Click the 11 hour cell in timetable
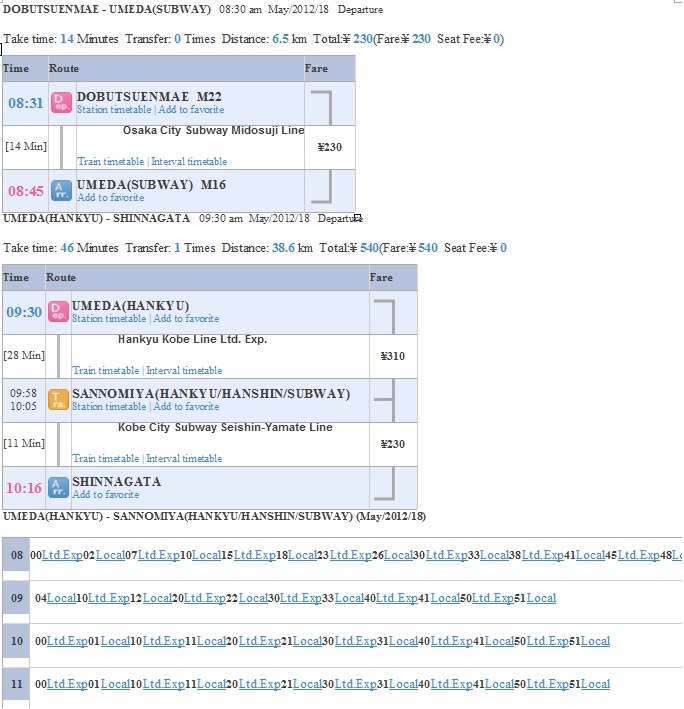 pyautogui.click(x=16, y=684)
